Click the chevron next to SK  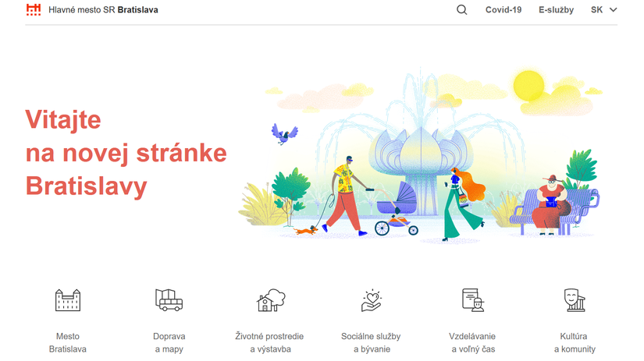(613, 10)
